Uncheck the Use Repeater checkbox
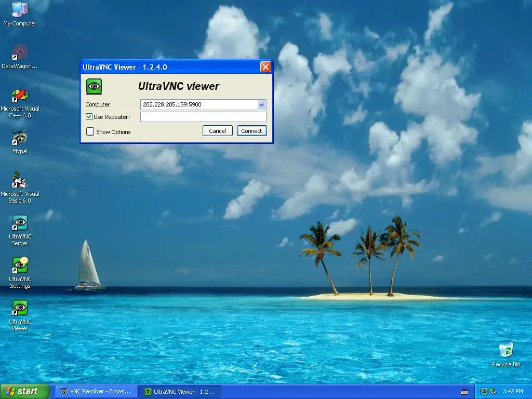This screenshot has width=532, height=399. pos(89,117)
